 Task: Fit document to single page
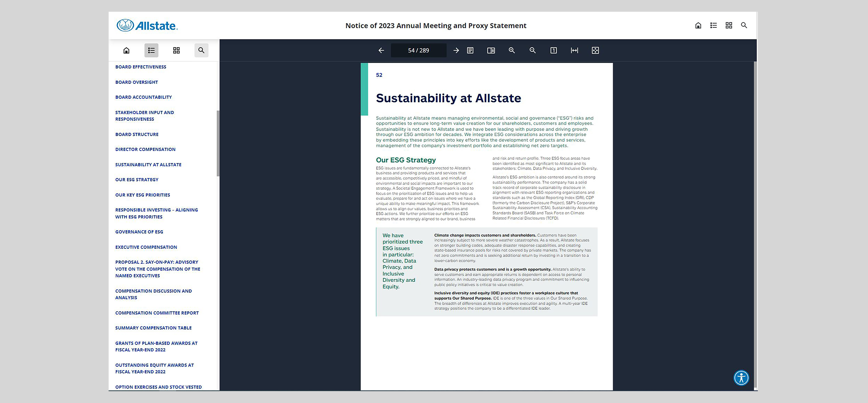coord(554,50)
